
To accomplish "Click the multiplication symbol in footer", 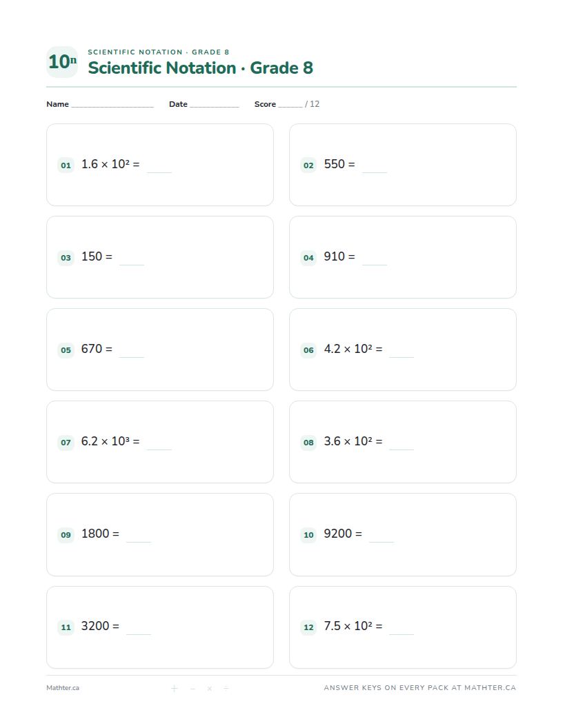I will 210,689.
